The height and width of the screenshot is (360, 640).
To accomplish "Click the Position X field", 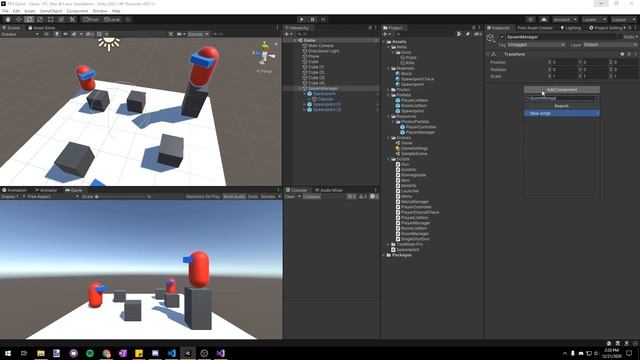I will point(564,62).
